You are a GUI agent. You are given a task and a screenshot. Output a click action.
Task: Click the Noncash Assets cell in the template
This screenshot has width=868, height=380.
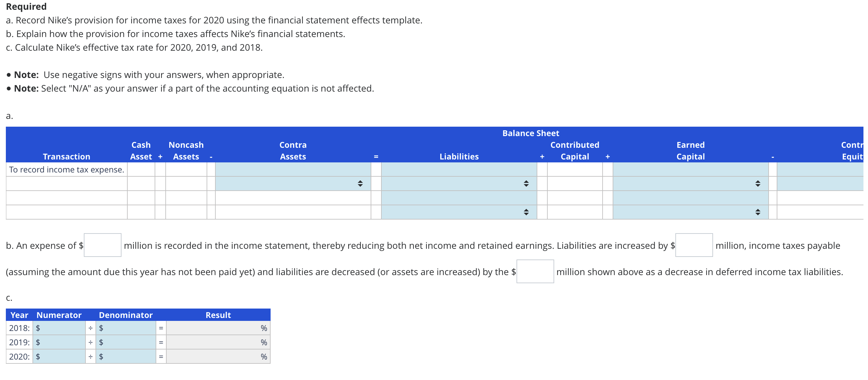click(186, 170)
